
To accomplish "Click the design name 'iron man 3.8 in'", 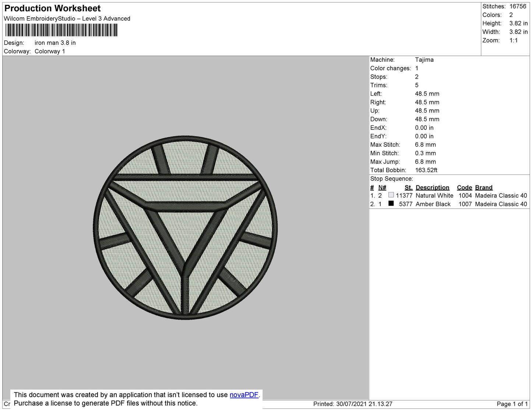I will 55,43.
